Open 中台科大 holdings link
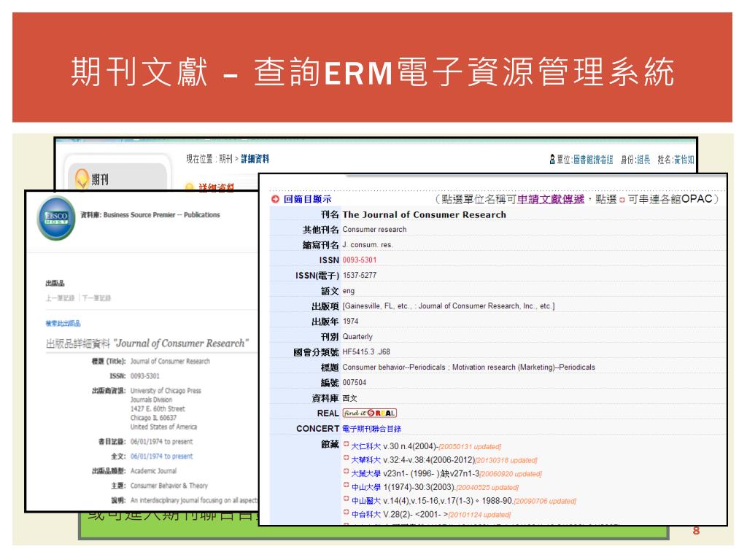This screenshot has width=747, height=560. pos(366,514)
